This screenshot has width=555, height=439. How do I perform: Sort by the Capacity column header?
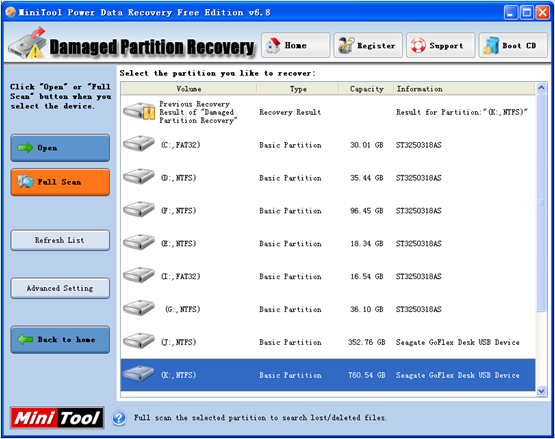pos(366,89)
